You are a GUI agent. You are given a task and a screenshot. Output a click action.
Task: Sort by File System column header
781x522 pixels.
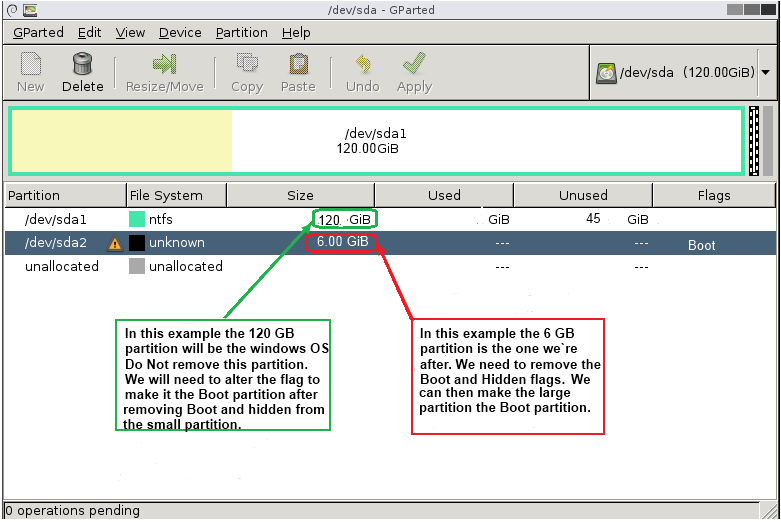point(176,195)
